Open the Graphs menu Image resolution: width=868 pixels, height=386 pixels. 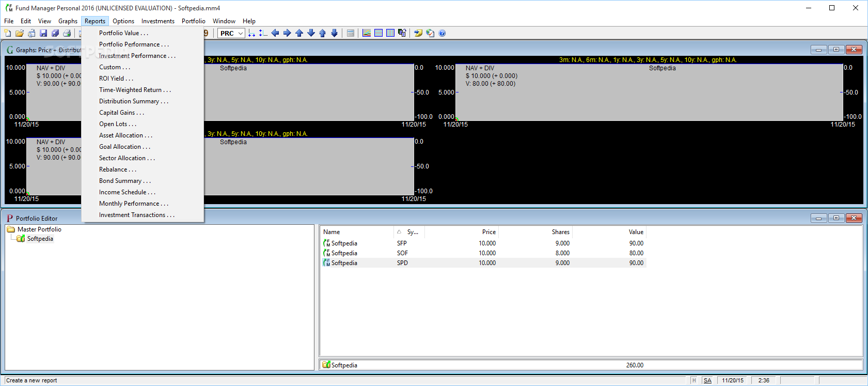pos(68,21)
